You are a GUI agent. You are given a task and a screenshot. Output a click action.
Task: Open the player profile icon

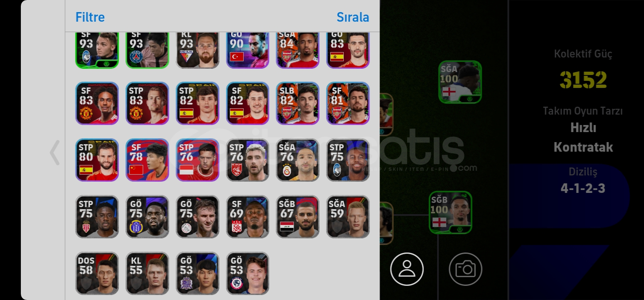coord(407,269)
